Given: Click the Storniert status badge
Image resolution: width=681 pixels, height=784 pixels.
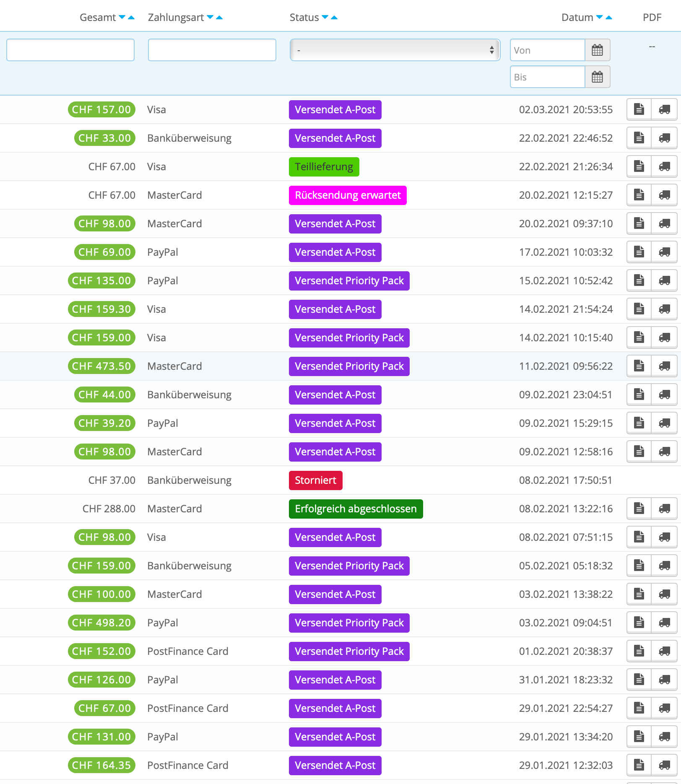Looking at the screenshot, I should tap(316, 480).
